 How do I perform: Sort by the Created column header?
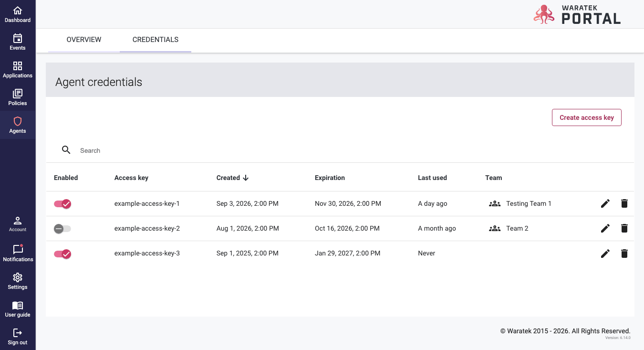[x=233, y=178]
